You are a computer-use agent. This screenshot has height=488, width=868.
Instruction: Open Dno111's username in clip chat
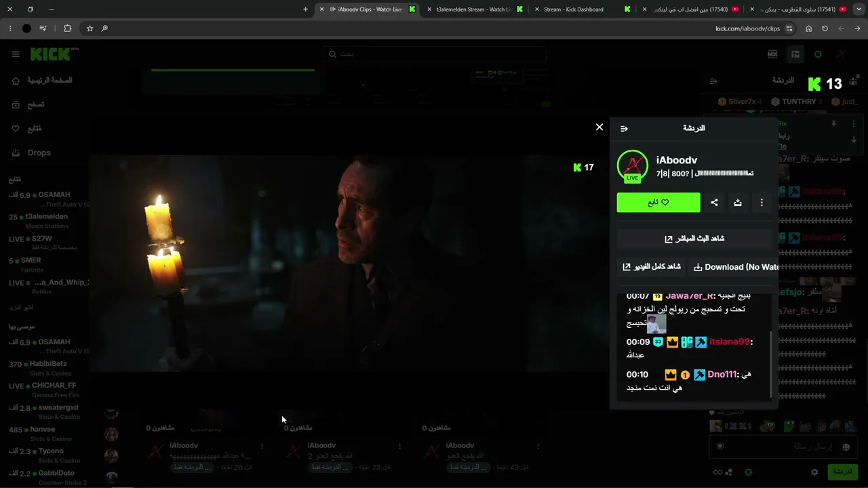click(x=722, y=374)
